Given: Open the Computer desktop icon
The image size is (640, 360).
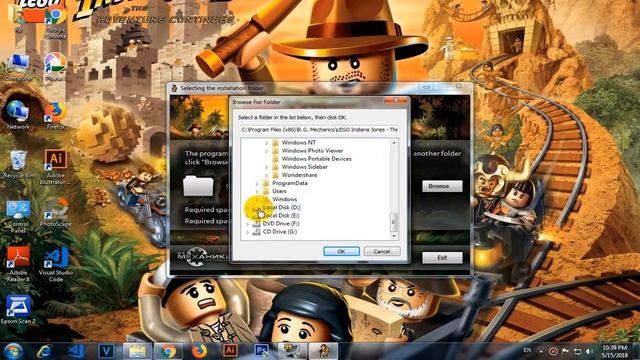Looking at the screenshot, I should (18, 67).
